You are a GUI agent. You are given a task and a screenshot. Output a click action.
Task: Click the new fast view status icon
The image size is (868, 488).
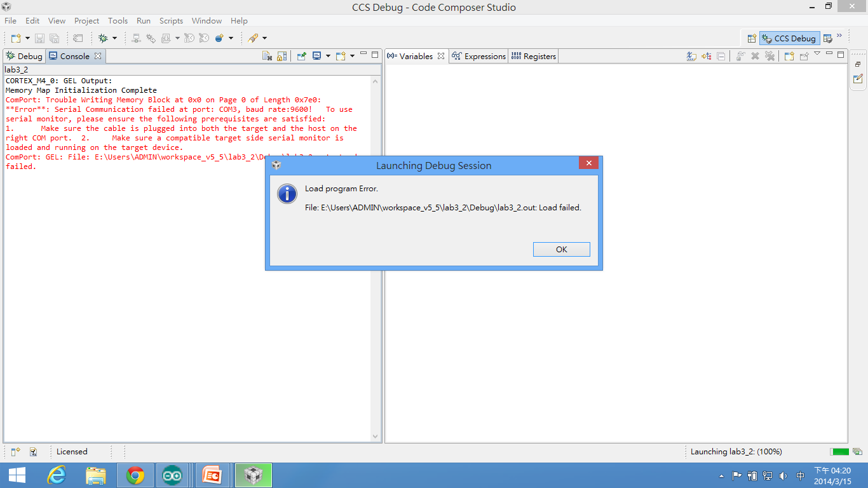coord(16,452)
